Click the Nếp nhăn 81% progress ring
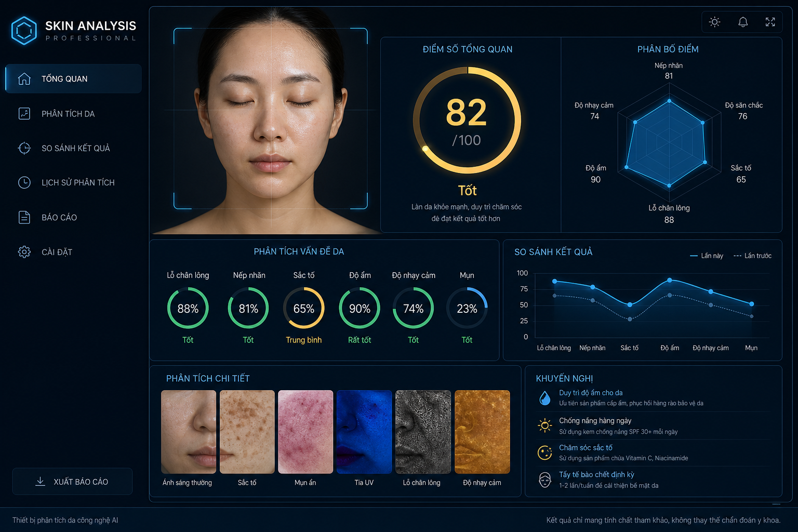This screenshot has height=532, width=798. pyautogui.click(x=248, y=308)
